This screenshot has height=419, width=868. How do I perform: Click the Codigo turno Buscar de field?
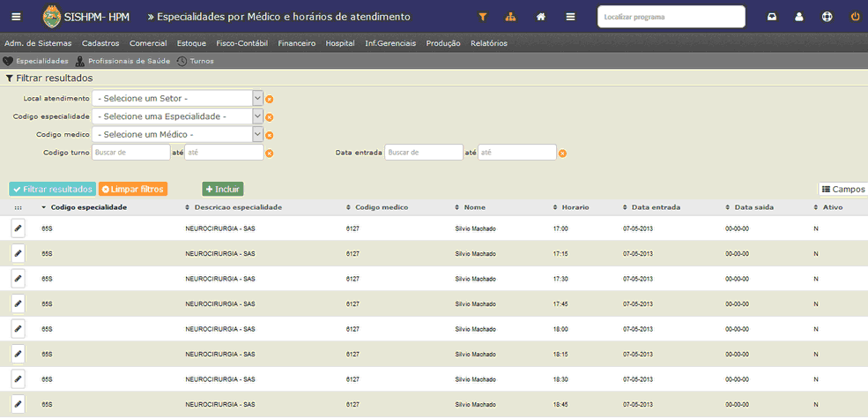point(131,153)
